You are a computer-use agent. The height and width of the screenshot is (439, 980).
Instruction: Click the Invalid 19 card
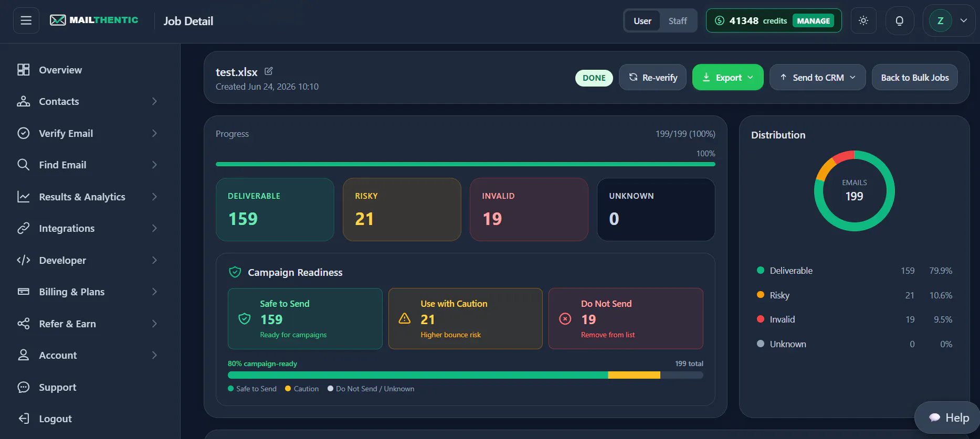pos(529,210)
